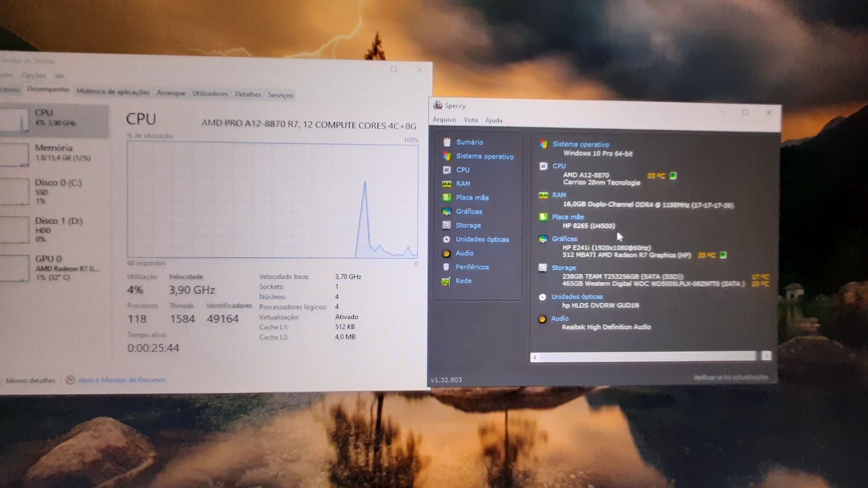Image resolution: width=868 pixels, height=488 pixels.
Task: Select Memória entry in performance sidebar
Action: tap(53, 153)
